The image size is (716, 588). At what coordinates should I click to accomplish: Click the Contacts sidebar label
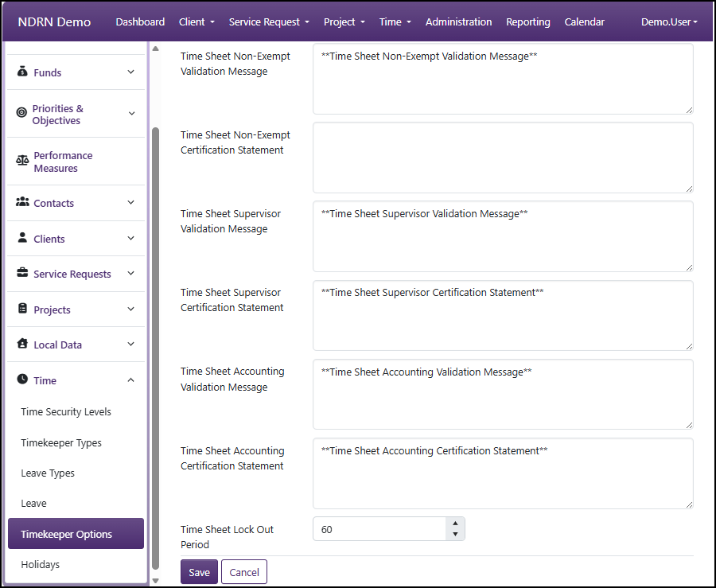coord(54,203)
